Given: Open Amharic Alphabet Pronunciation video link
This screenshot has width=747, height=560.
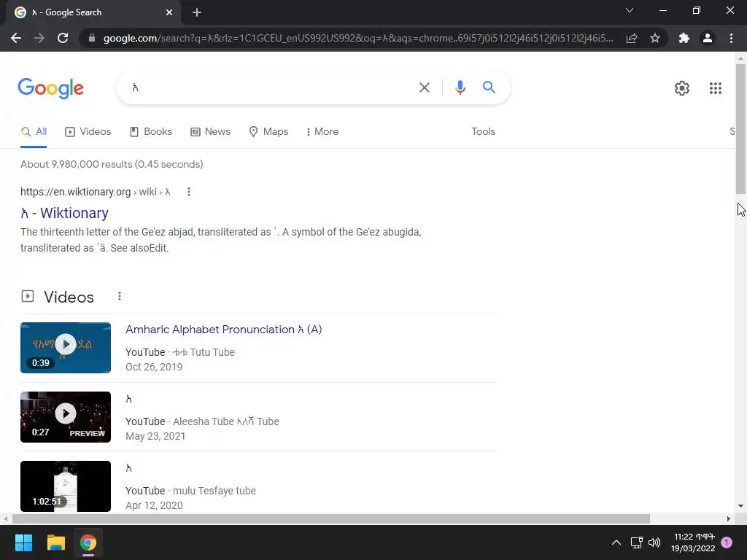Looking at the screenshot, I should [x=223, y=330].
